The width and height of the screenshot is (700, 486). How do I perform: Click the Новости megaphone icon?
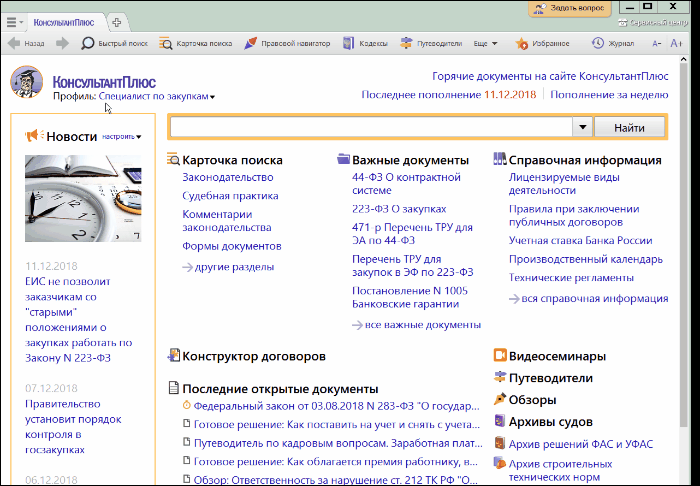34,135
